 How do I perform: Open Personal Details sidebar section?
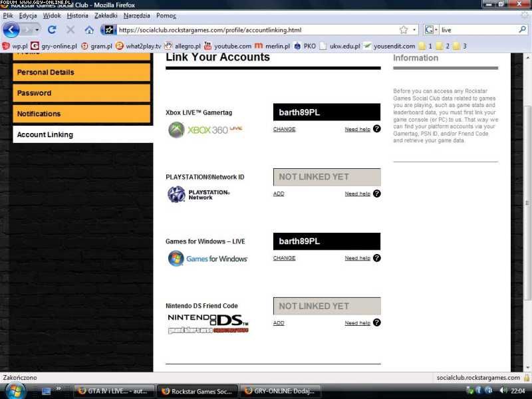[81, 72]
